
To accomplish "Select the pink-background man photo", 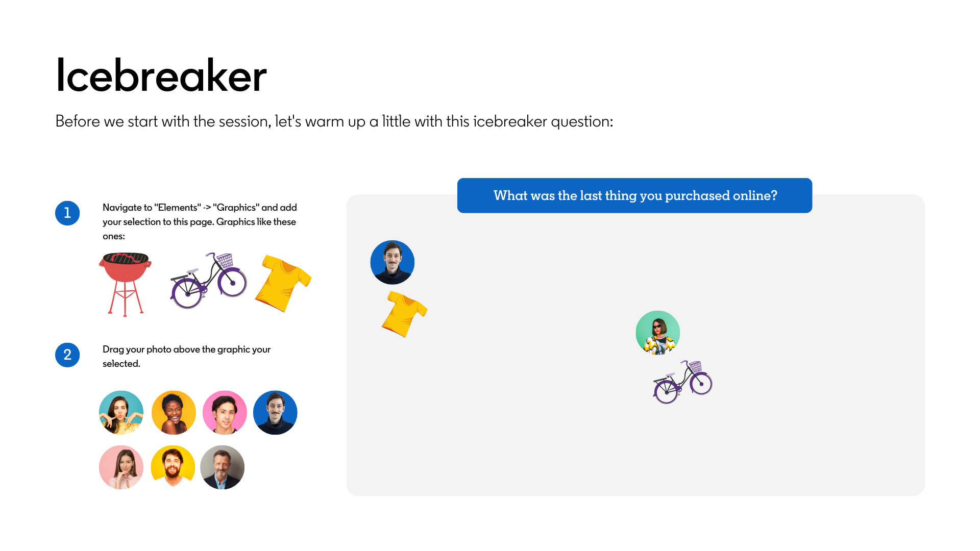I will 225,413.
